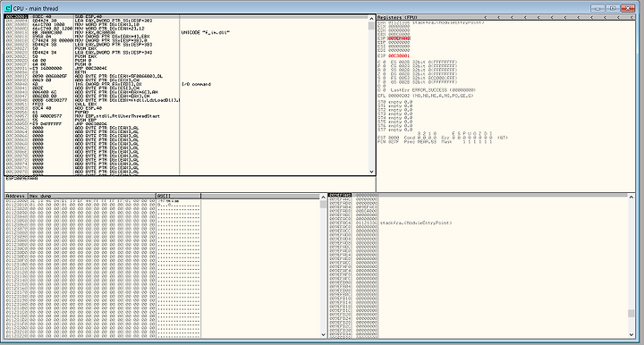Click stack pane scroll-up arrow

[631, 198]
